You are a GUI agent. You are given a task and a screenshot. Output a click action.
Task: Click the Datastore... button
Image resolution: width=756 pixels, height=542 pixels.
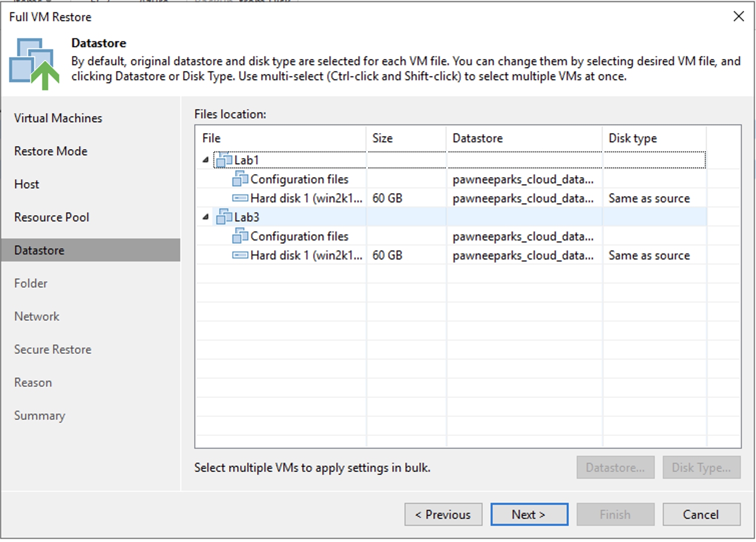point(615,467)
